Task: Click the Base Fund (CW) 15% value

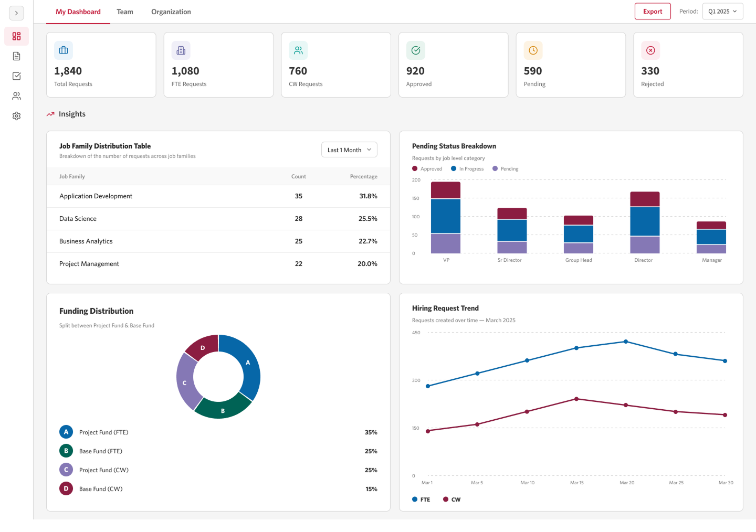Action: (371, 489)
